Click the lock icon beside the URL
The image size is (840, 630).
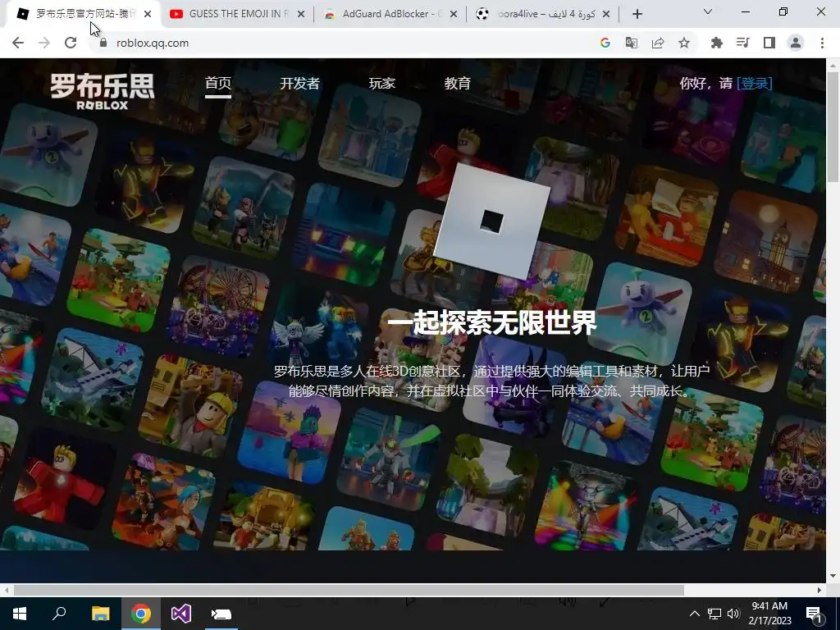103,43
